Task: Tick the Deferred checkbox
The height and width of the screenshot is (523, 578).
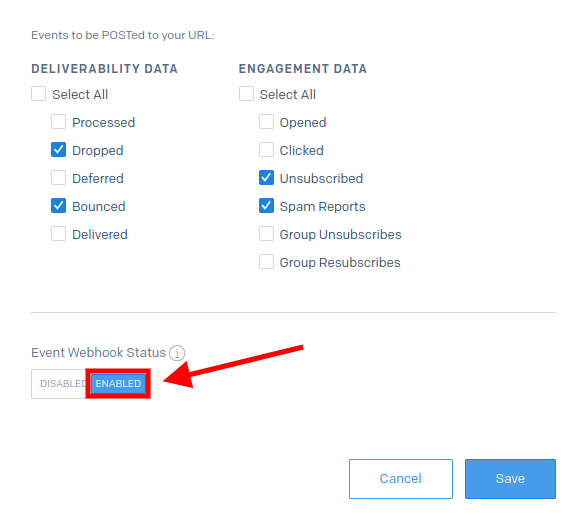Action: click(x=59, y=178)
